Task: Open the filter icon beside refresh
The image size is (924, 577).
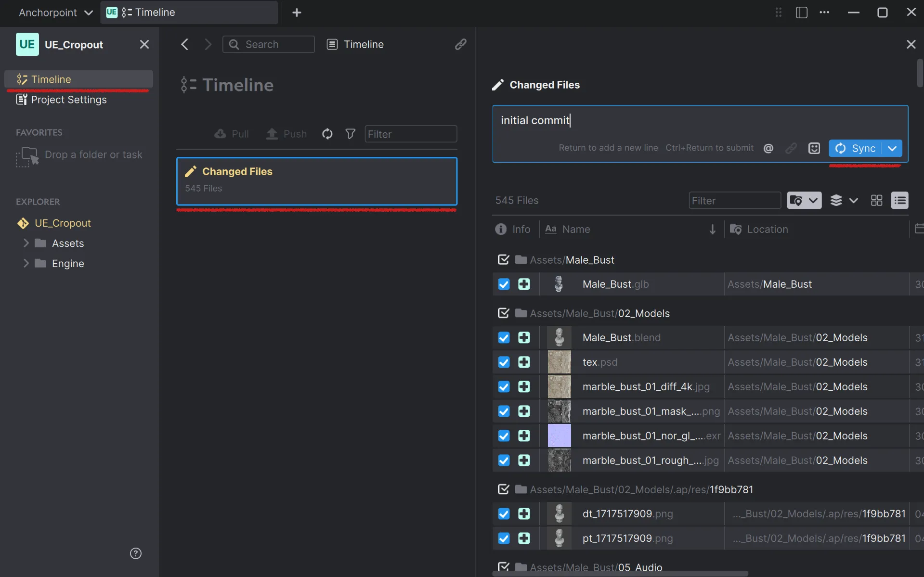Action: 350,134
